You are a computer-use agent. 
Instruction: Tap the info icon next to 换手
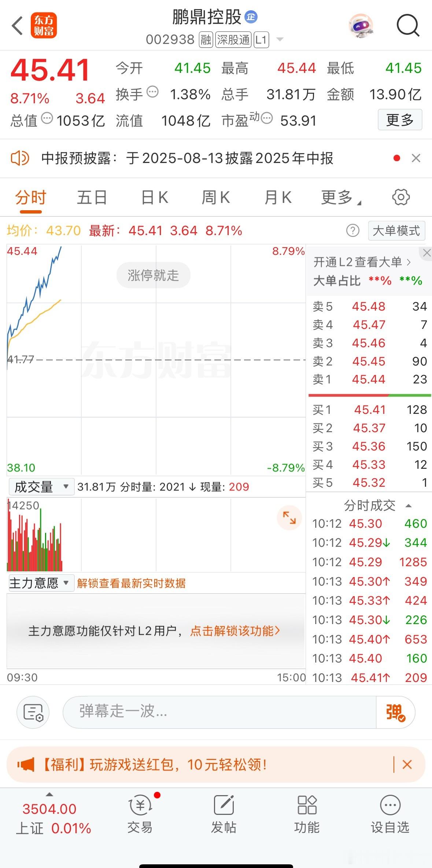pyautogui.click(x=152, y=92)
